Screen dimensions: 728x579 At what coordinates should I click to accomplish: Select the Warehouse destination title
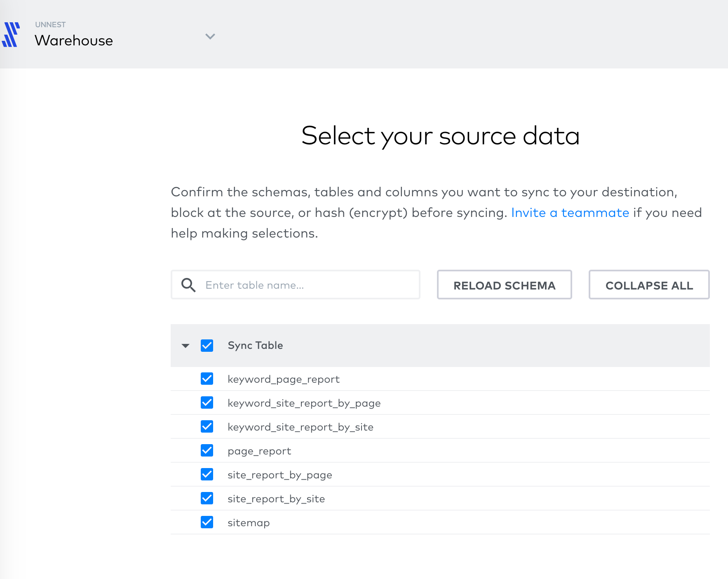pyautogui.click(x=74, y=40)
